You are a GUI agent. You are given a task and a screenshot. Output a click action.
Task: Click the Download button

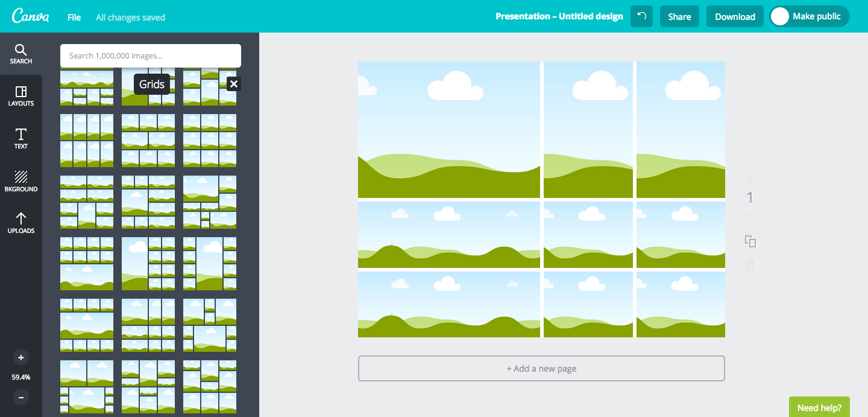(x=735, y=17)
